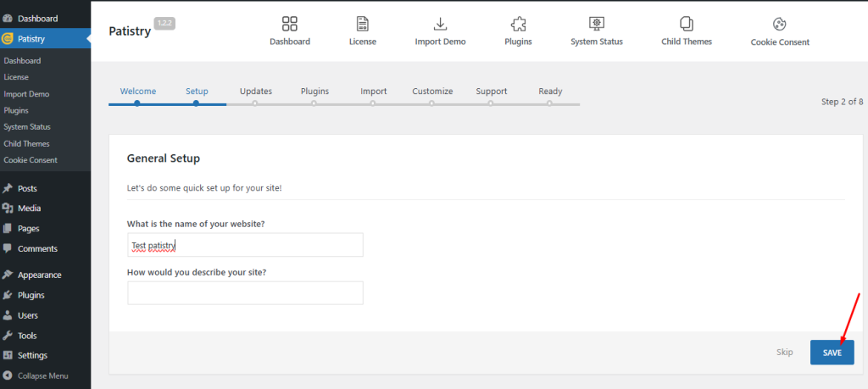The width and height of the screenshot is (868, 389).
Task: Click the sidebar Plugins plug icon
Action: [x=8, y=295]
